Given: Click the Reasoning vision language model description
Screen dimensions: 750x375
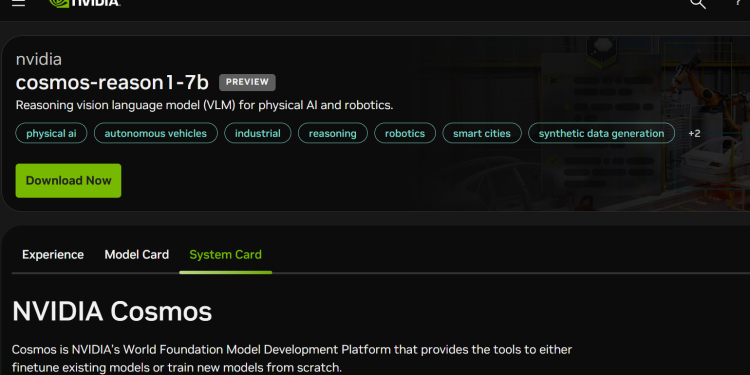Looking at the screenshot, I should pyautogui.click(x=204, y=105).
